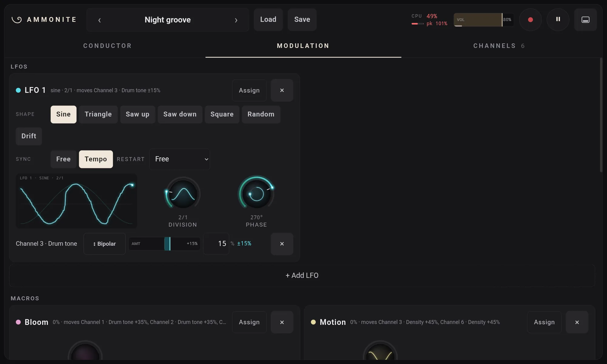This screenshot has height=364, width=607.
Task: Open the Restart dropdown
Action: (x=180, y=159)
